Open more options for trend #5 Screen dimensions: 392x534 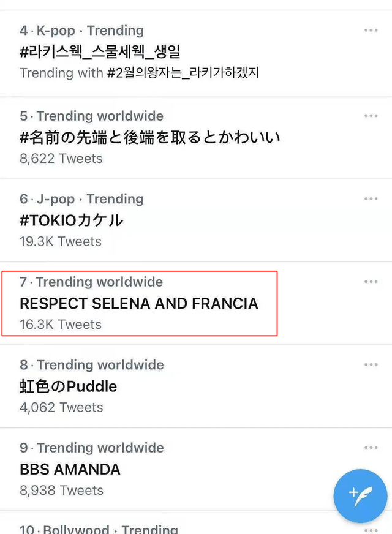[371, 116]
